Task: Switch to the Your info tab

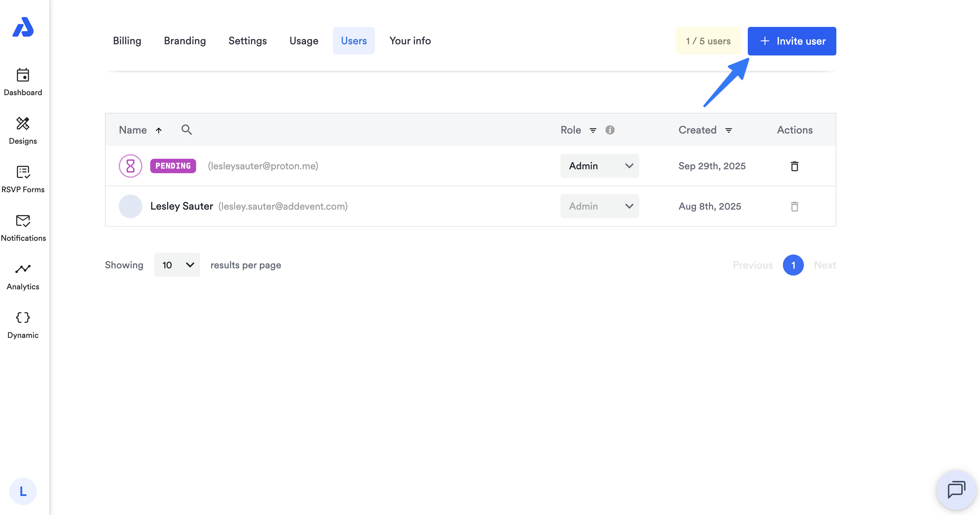Action: (410, 41)
